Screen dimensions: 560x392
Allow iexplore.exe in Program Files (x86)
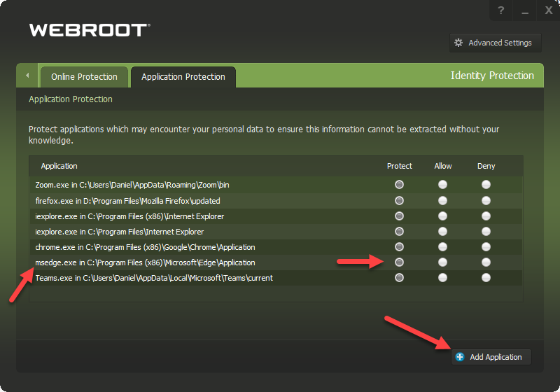click(x=443, y=216)
